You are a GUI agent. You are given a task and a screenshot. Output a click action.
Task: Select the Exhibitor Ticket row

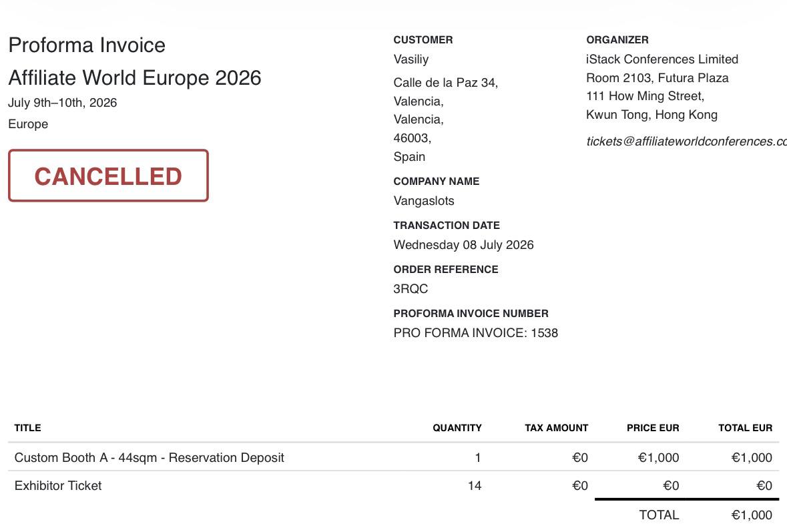coord(394,485)
